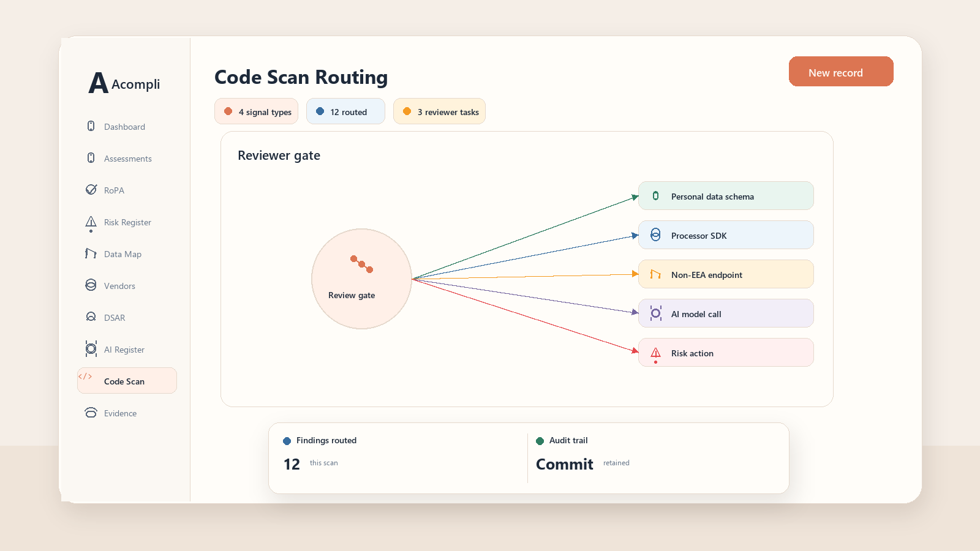Screen dimensions: 980x551
Task: Click the 12 routed chip
Action: pos(345,111)
